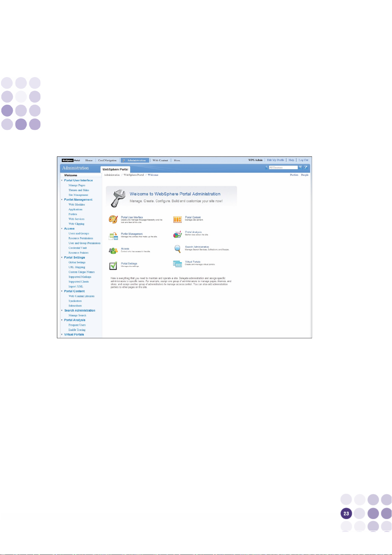Viewport: 392px width, 555px height.
Task: Open Portlets under Portlet Management in sidebar
Action: click(x=73, y=214)
